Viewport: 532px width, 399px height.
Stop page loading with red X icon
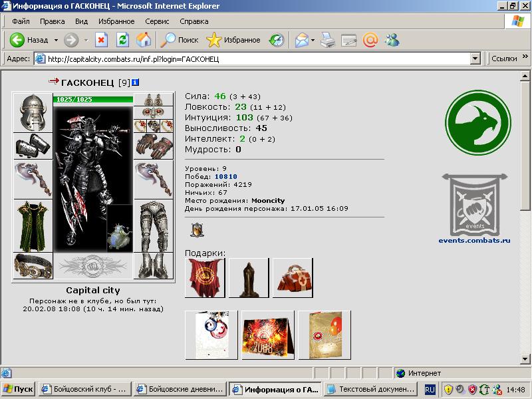[x=101, y=40]
